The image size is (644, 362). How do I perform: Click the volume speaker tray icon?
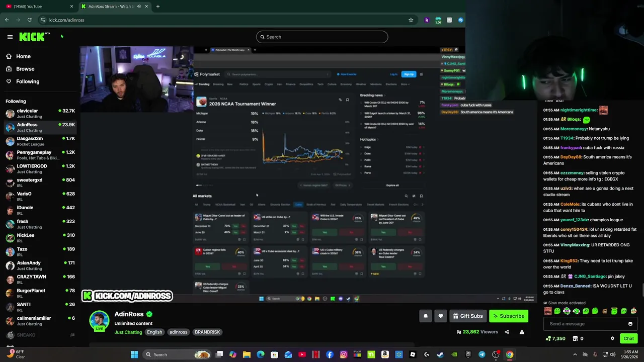pyautogui.click(x=613, y=354)
